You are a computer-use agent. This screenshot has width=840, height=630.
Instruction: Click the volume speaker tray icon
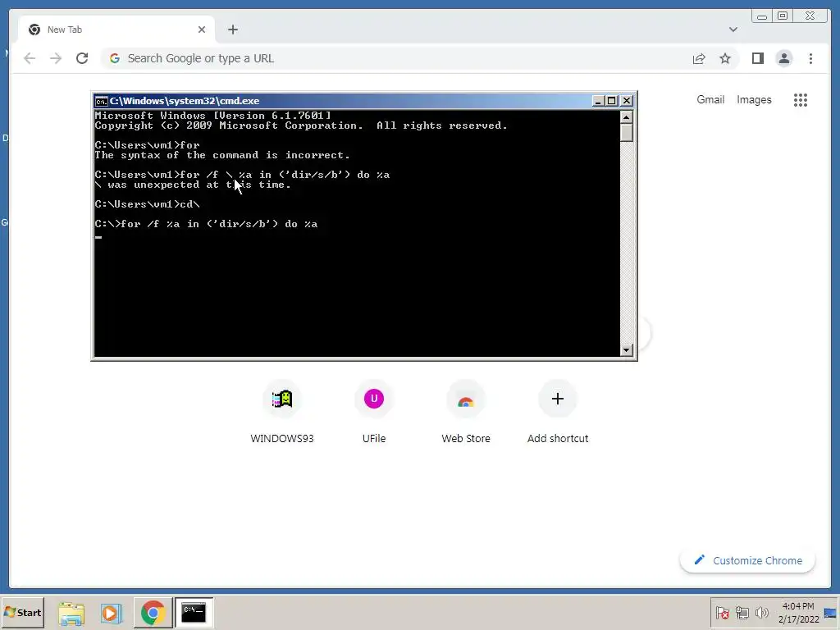coord(761,612)
